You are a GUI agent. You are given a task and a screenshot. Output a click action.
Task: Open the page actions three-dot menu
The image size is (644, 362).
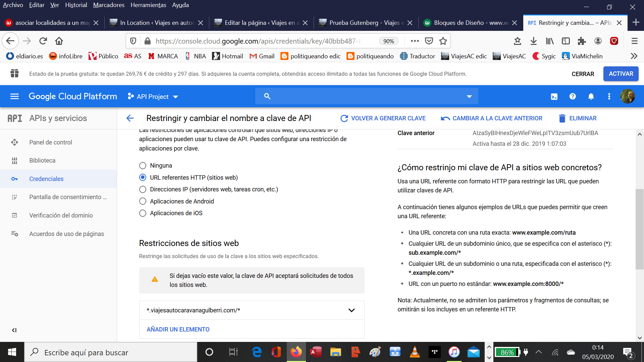415,41
